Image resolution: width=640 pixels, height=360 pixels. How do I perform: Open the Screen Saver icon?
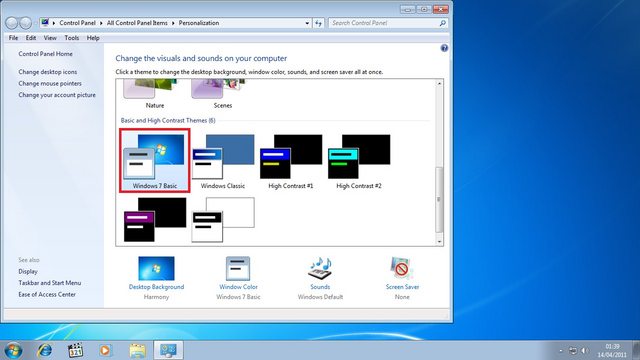point(402,269)
